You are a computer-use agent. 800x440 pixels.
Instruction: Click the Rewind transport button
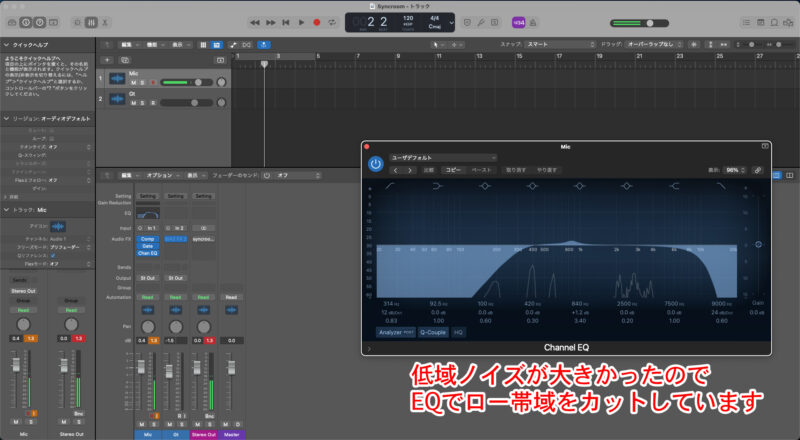point(255,22)
